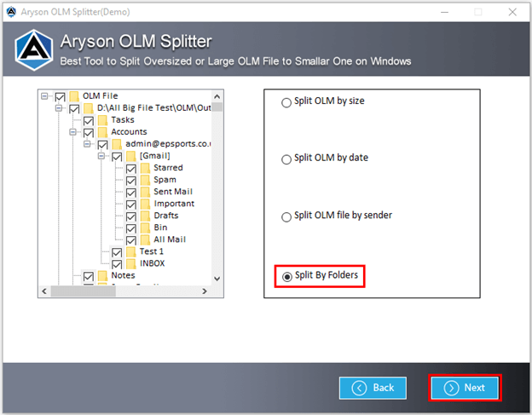
Task: Collapse the OLM File root node
Action: point(44,96)
